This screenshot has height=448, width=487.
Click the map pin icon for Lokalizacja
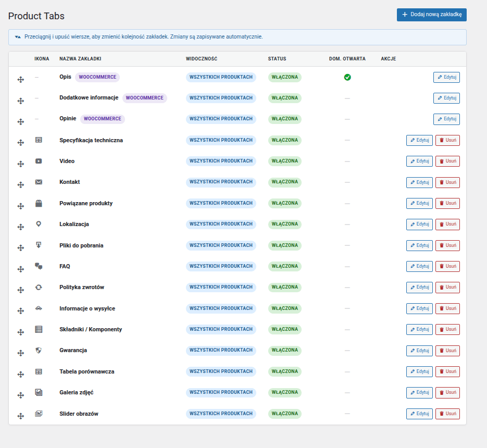[39, 224]
